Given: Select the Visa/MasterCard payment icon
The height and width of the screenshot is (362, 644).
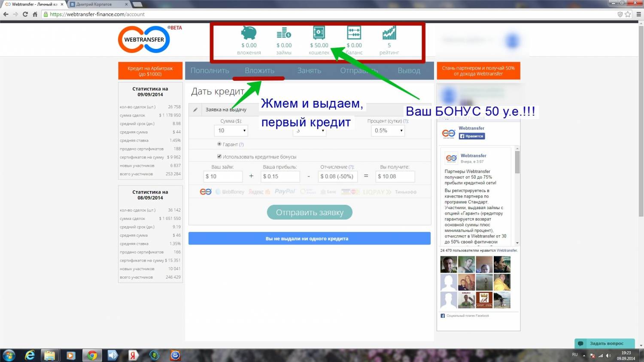Looking at the screenshot, I should coord(350,192).
